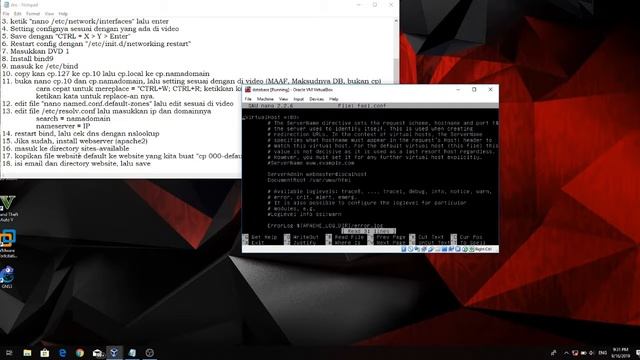Click line "6. Restart config dengan" in Notepad
Image resolution: width=640 pixels, height=360 pixels.
tap(96, 44)
